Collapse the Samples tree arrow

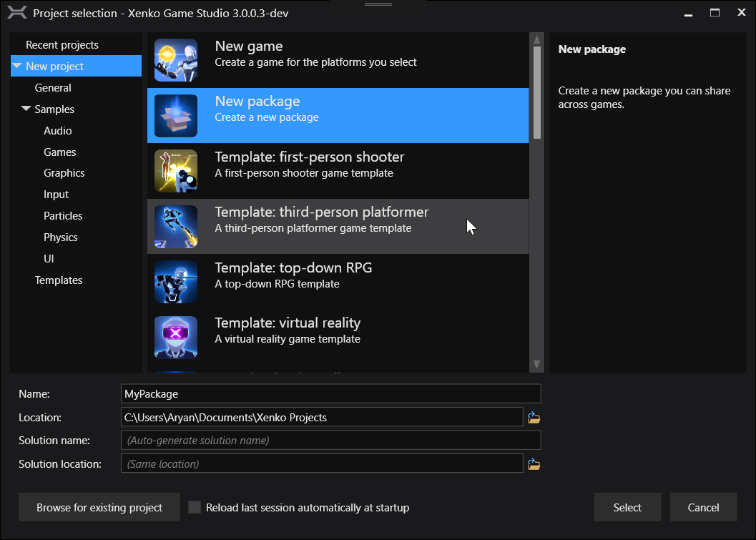[26, 109]
